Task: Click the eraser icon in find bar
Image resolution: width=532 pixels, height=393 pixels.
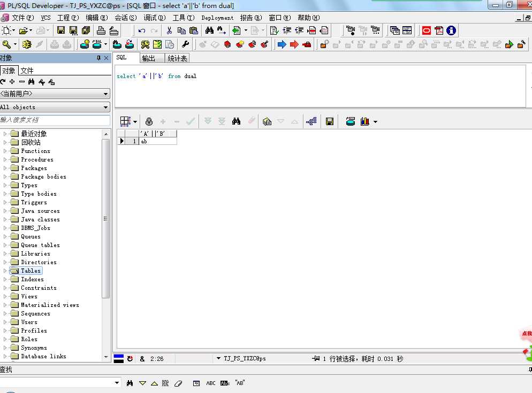Action: coord(178,383)
